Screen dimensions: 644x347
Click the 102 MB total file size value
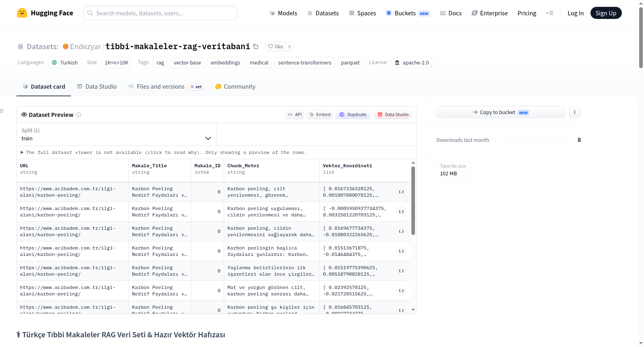tap(448, 174)
